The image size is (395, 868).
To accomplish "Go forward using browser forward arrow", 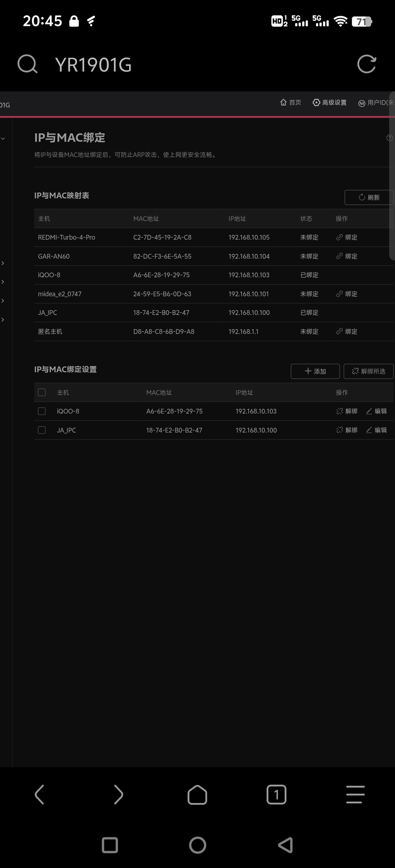I will [x=118, y=794].
